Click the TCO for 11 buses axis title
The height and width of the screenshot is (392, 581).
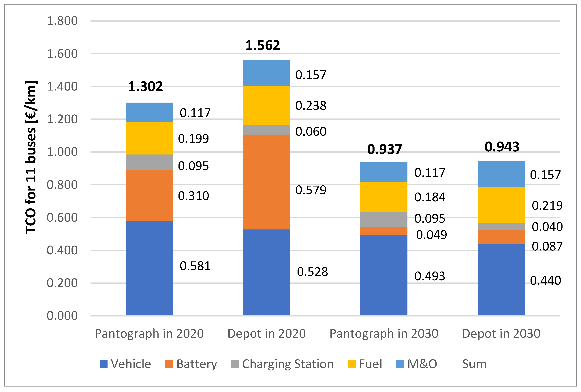(31, 157)
